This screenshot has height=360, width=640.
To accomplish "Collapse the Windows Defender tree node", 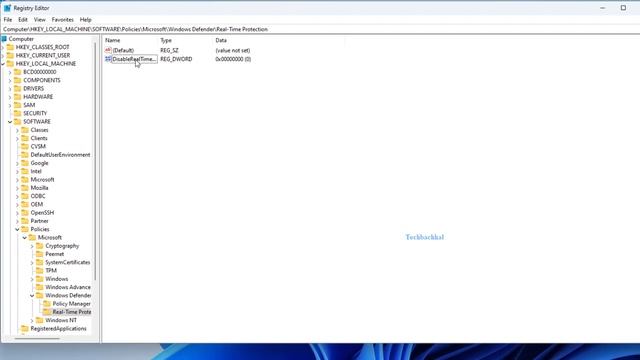I will [x=32, y=296].
